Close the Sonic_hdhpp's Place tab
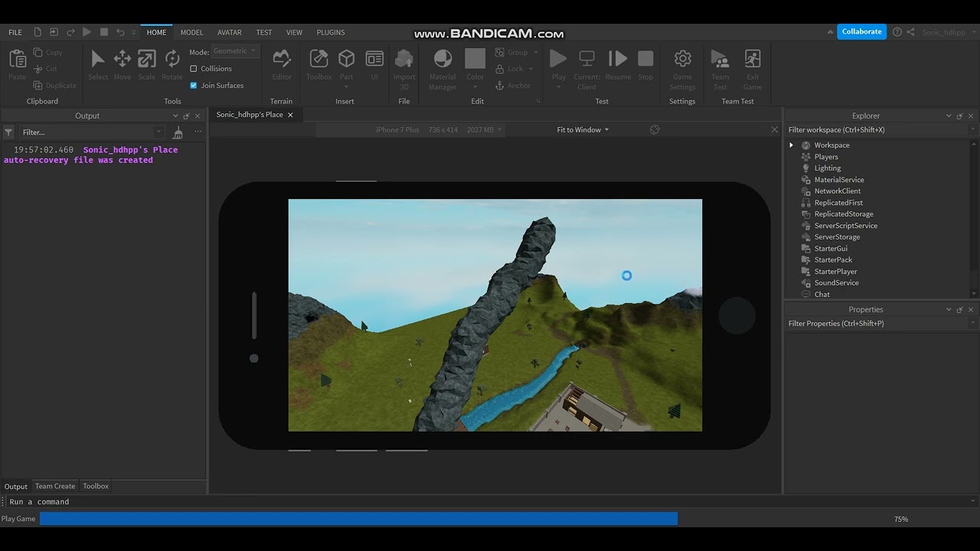 [x=291, y=115]
